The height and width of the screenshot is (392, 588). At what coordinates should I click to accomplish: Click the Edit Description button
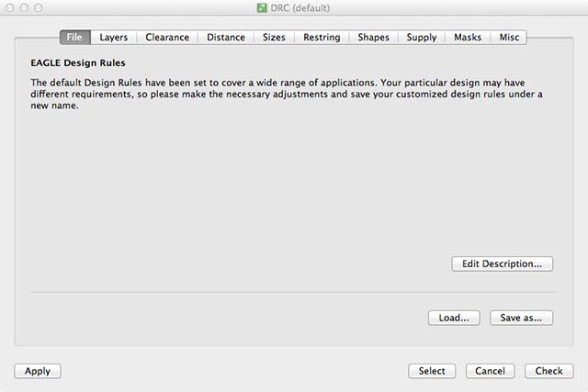tap(503, 263)
